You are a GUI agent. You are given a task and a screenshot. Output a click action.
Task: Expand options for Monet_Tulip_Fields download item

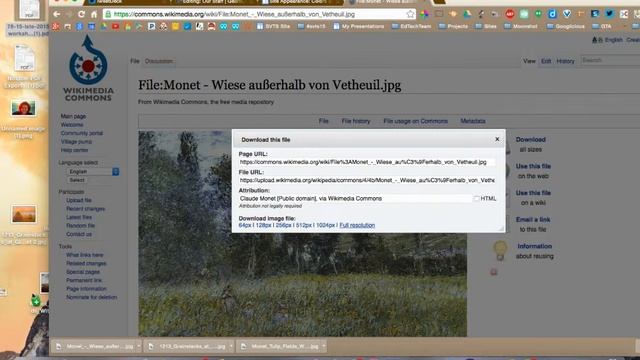[324, 346]
